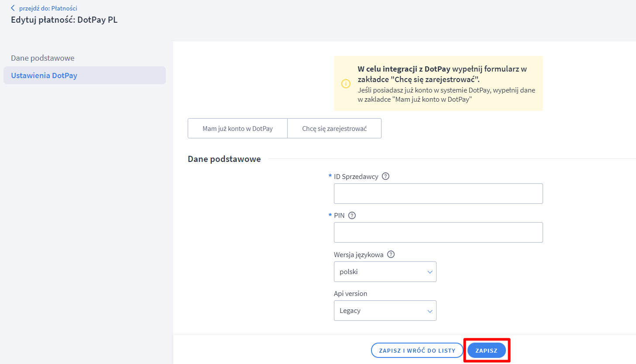The image size is (636, 364).
Task: Click the Dane podstawowe section heading
Action: [224, 159]
